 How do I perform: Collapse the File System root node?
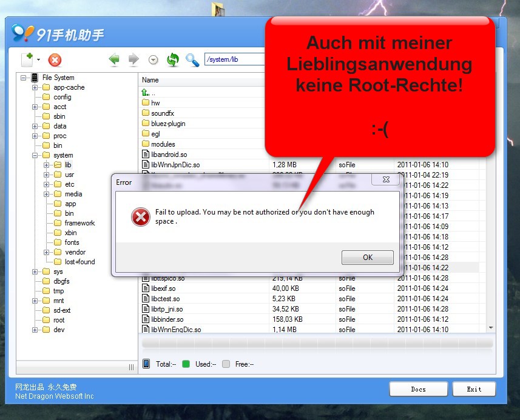pos(23,78)
